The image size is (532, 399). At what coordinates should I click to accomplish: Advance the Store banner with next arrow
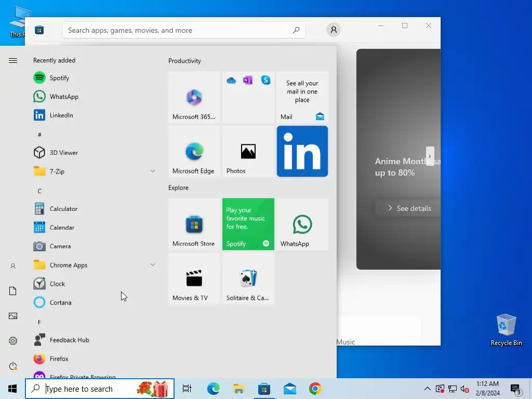[430, 156]
